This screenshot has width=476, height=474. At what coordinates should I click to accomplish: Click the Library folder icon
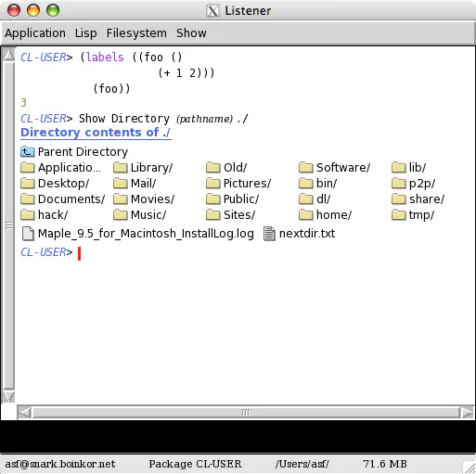click(120, 168)
